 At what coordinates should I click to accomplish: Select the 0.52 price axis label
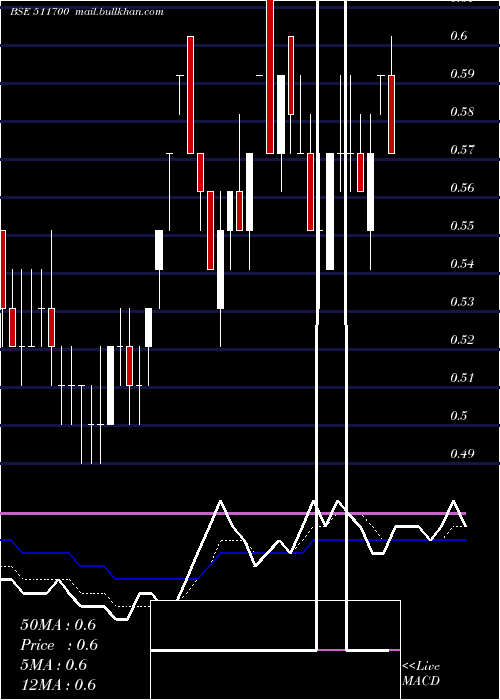tap(462, 339)
